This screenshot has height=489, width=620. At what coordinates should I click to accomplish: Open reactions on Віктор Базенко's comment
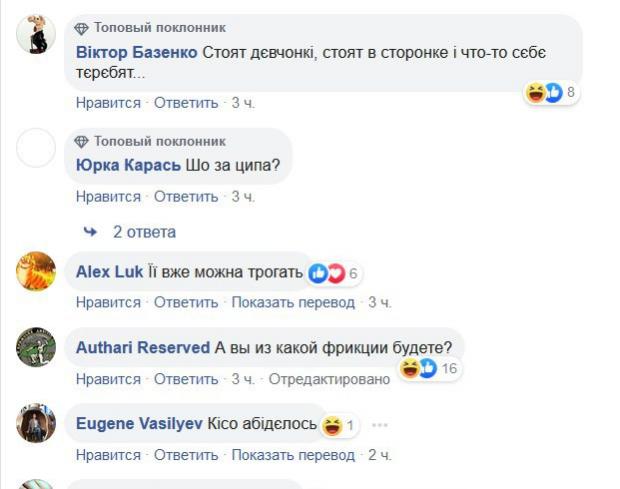pos(551,93)
